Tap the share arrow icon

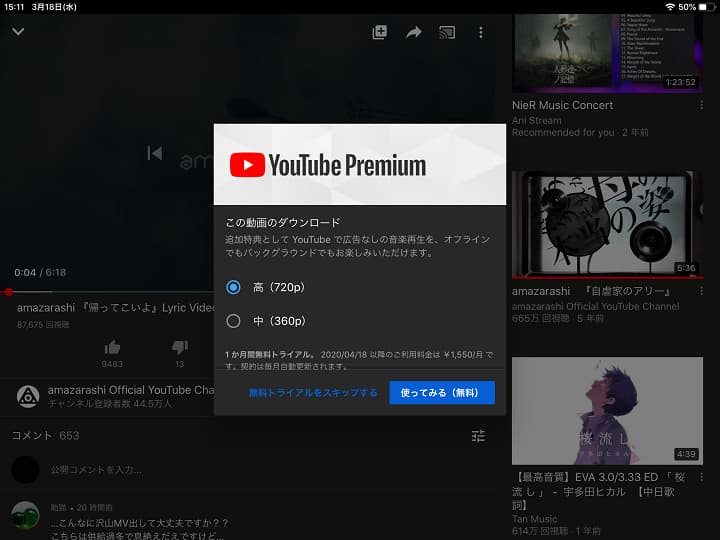(x=414, y=33)
